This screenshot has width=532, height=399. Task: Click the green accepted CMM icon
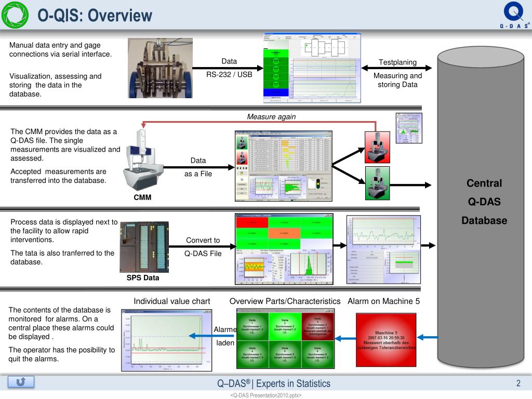(377, 183)
